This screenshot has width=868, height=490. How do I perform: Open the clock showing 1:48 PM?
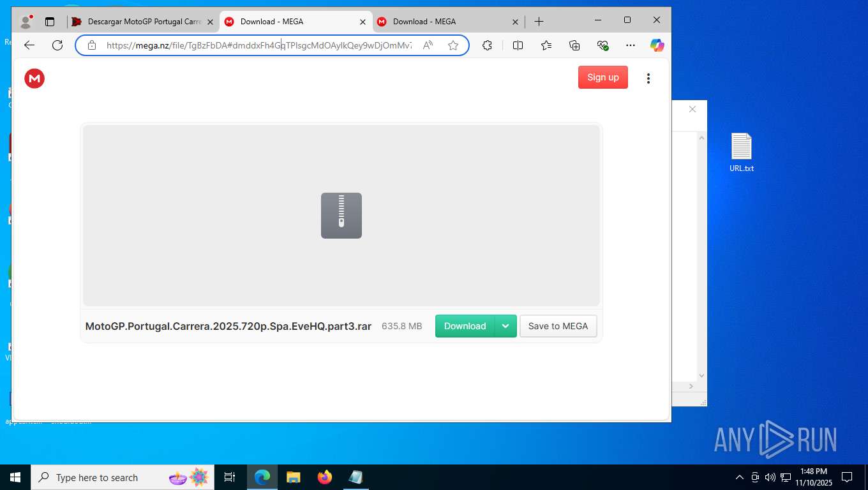click(814, 477)
